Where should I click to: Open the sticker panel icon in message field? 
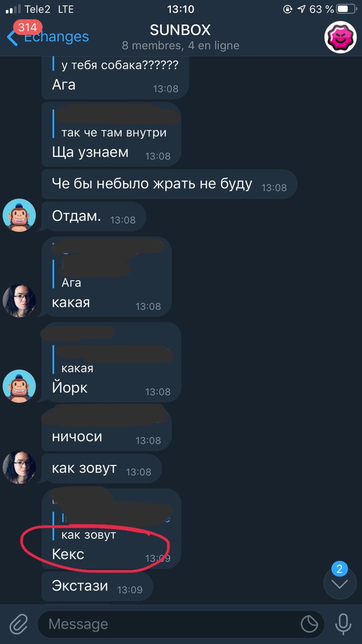point(309,624)
